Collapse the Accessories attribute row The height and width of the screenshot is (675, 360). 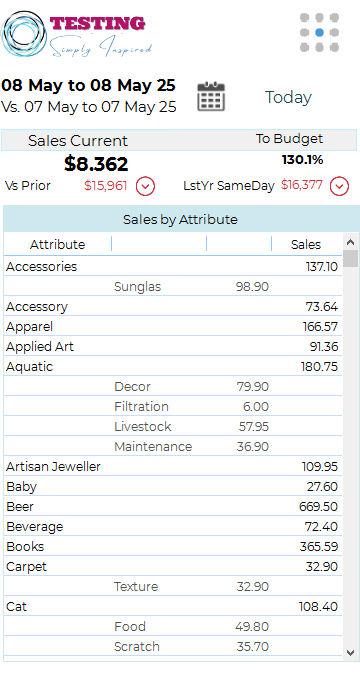173,266
